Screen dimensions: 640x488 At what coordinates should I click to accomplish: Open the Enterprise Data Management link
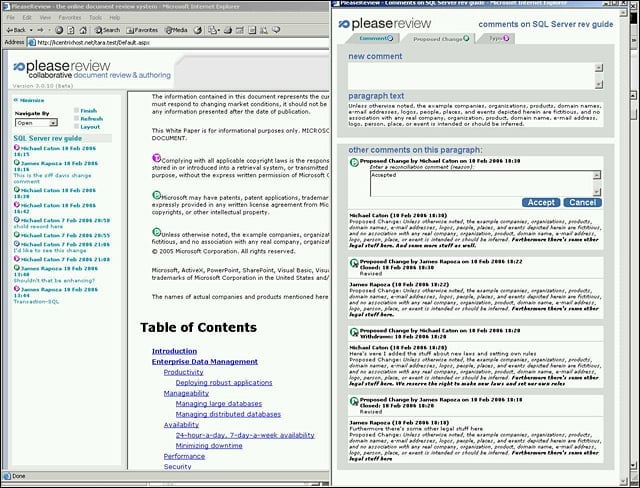pos(204,362)
